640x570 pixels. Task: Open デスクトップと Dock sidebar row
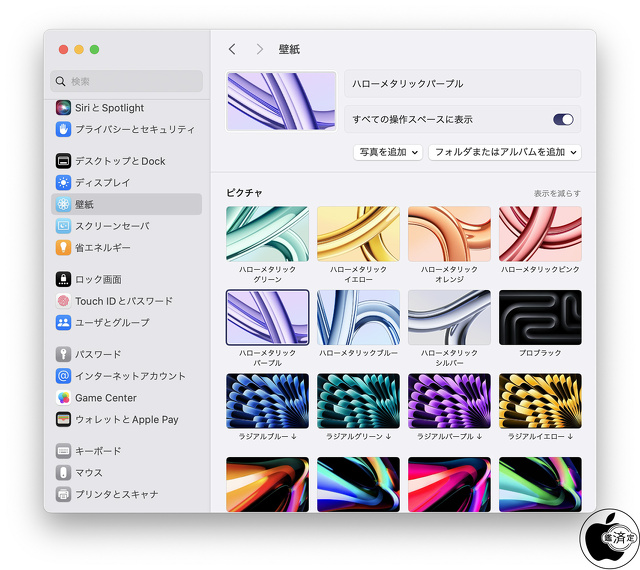127,161
